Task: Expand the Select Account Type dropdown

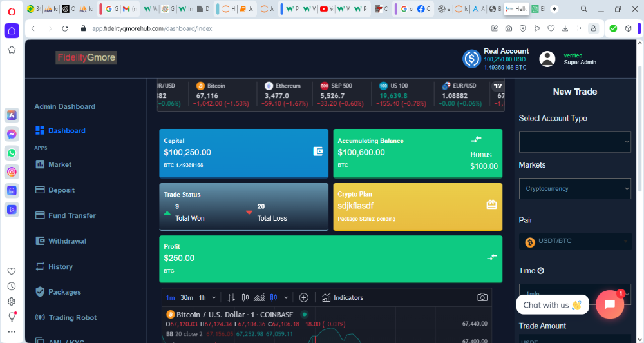Action: (x=574, y=142)
